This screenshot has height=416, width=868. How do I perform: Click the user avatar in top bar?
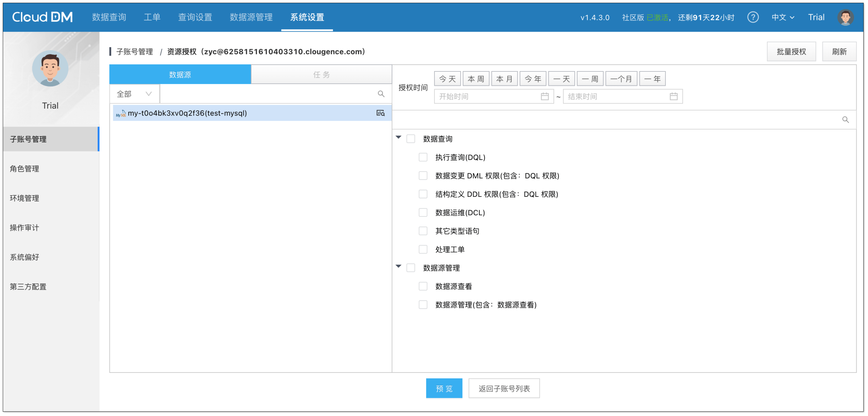(x=845, y=17)
